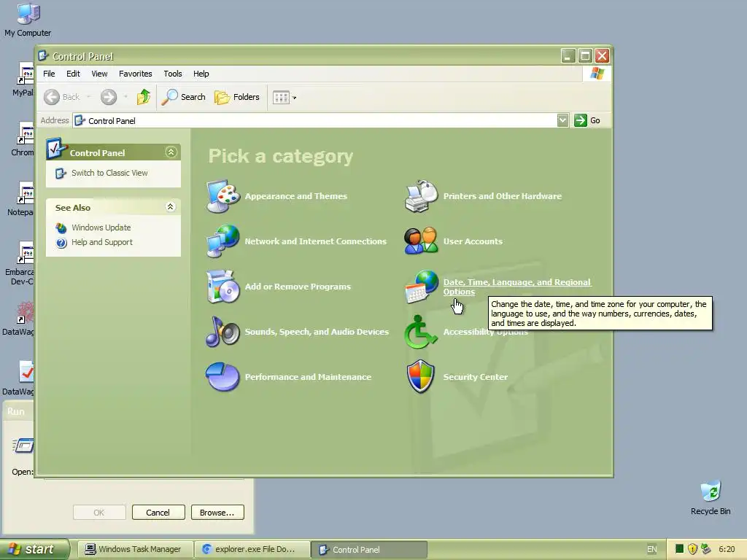This screenshot has height=560, width=747.
Task: Click the Printers and Other Hardware icon
Action: click(x=421, y=196)
